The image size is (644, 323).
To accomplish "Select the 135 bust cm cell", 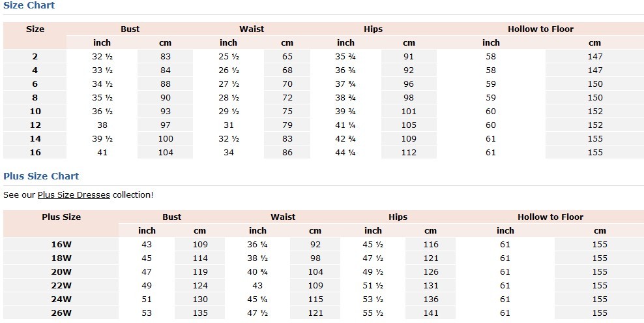I will point(199,313).
